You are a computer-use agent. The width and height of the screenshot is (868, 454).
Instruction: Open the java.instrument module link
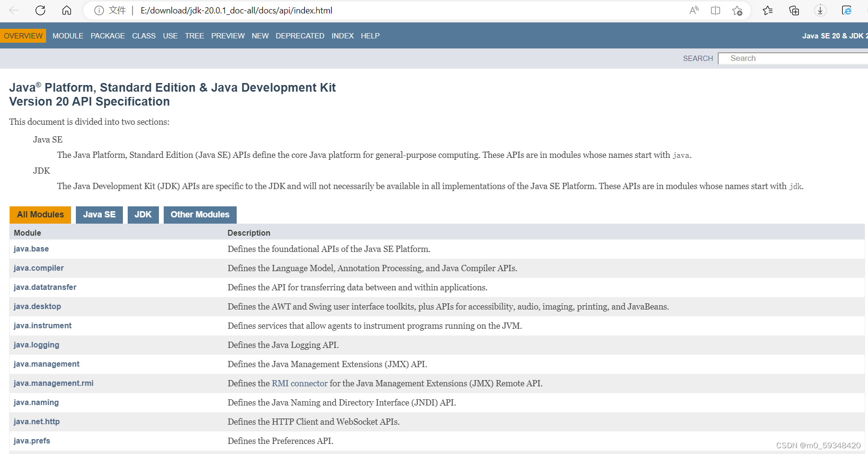pyautogui.click(x=43, y=326)
